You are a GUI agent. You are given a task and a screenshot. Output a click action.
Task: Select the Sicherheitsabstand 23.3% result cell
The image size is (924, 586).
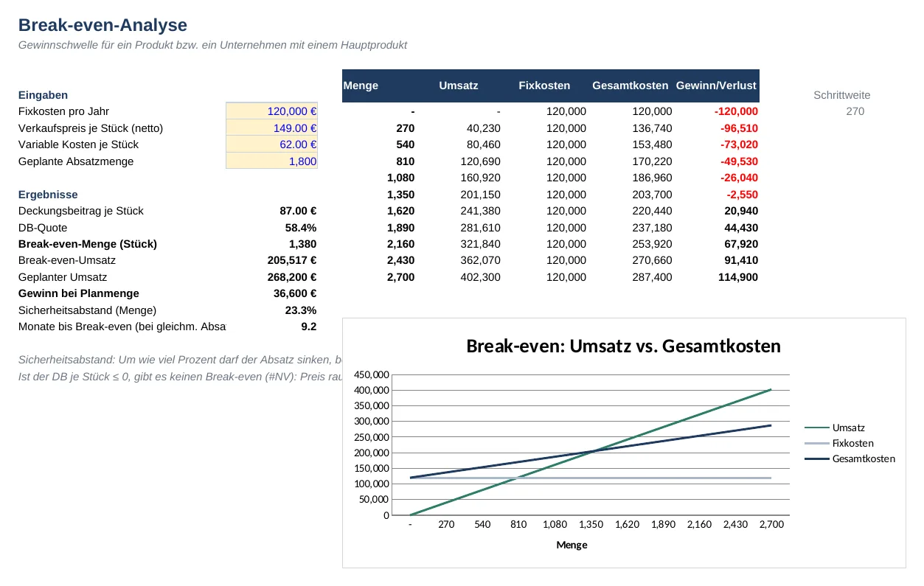point(301,310)
